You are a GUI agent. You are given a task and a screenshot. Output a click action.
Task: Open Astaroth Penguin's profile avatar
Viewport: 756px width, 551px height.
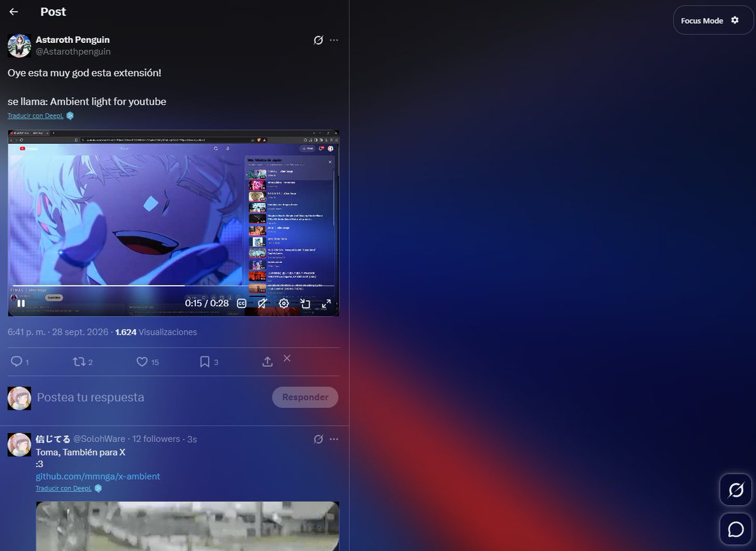pyautogui.click(x=19, y=46)
